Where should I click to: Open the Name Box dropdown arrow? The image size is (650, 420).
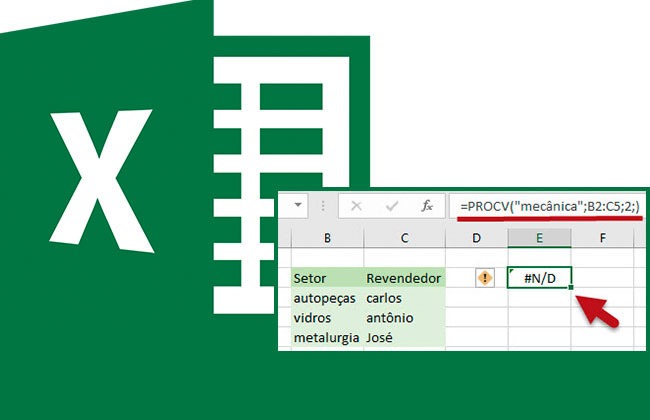298,205
